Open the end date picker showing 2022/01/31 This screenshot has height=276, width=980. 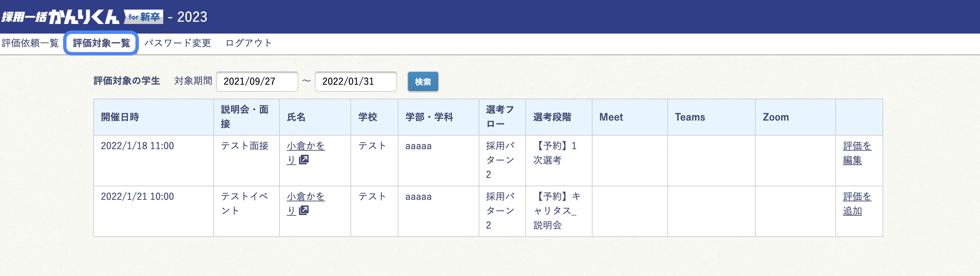356,81
